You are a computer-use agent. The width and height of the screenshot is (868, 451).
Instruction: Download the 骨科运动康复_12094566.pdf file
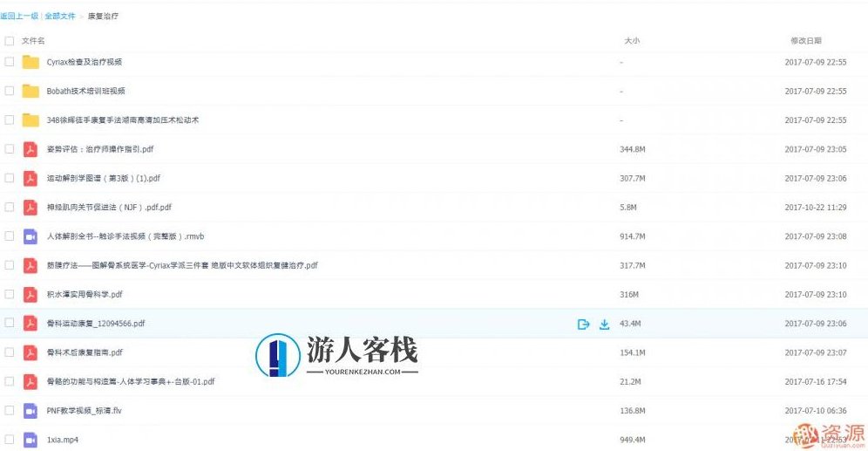(x=605, y=325)
